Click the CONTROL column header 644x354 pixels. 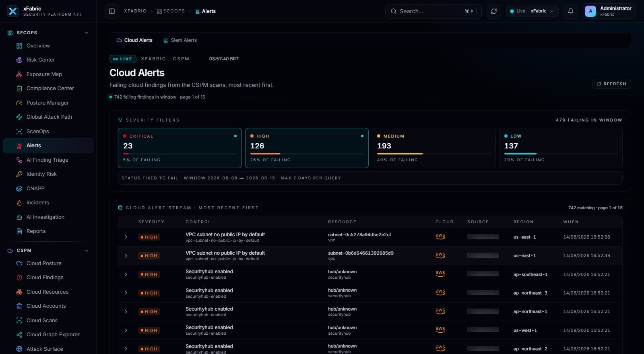point(198,222)
